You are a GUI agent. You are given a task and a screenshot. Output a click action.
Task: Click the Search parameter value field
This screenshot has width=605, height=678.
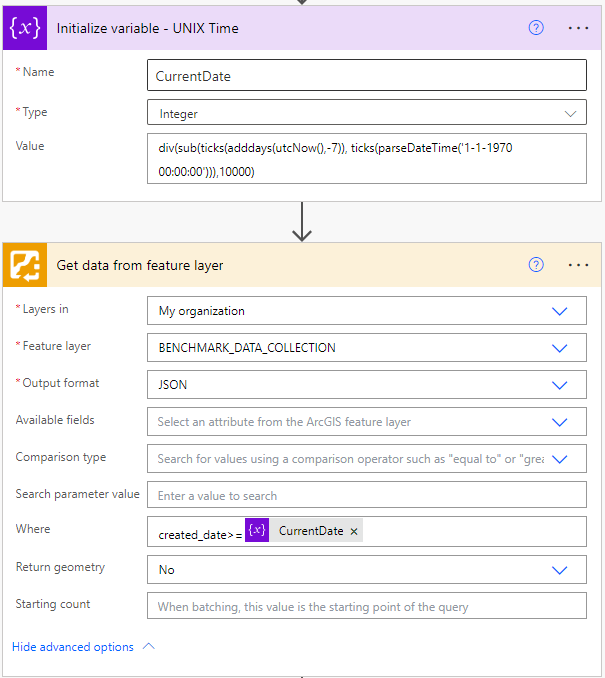366,495
